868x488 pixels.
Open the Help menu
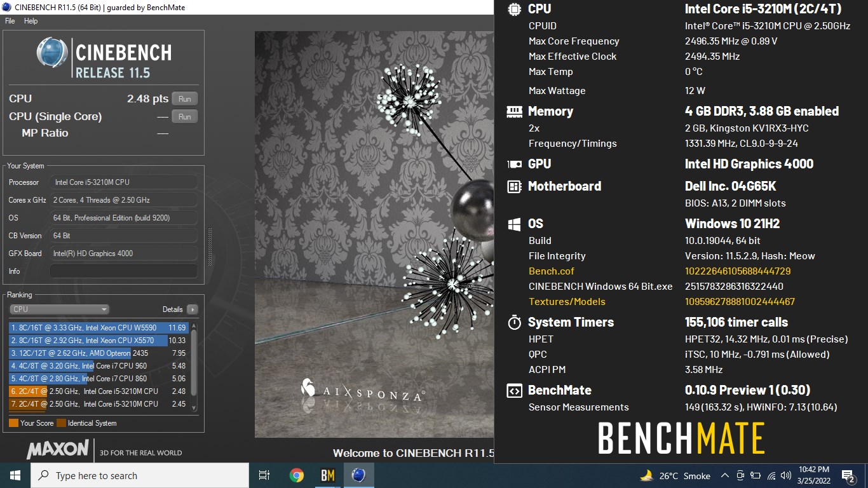coord(31,21)
